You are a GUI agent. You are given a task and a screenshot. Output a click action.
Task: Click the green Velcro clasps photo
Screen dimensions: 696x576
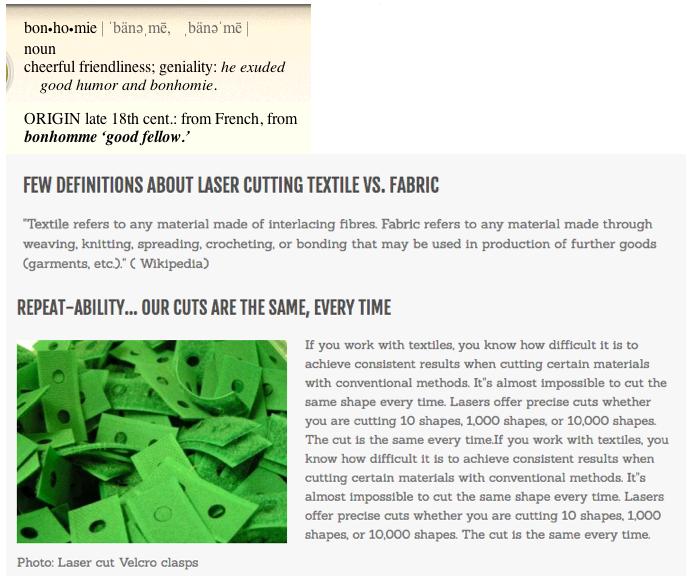152,441
